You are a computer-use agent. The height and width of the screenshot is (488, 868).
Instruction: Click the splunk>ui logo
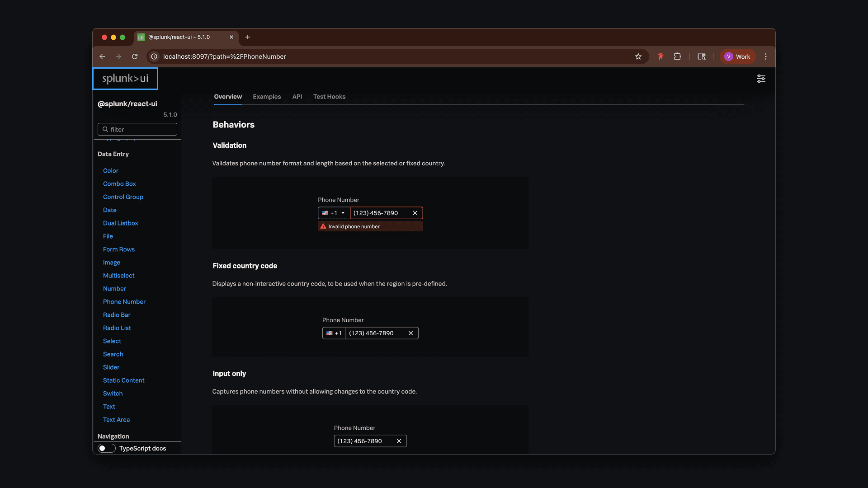pos(125,79)
